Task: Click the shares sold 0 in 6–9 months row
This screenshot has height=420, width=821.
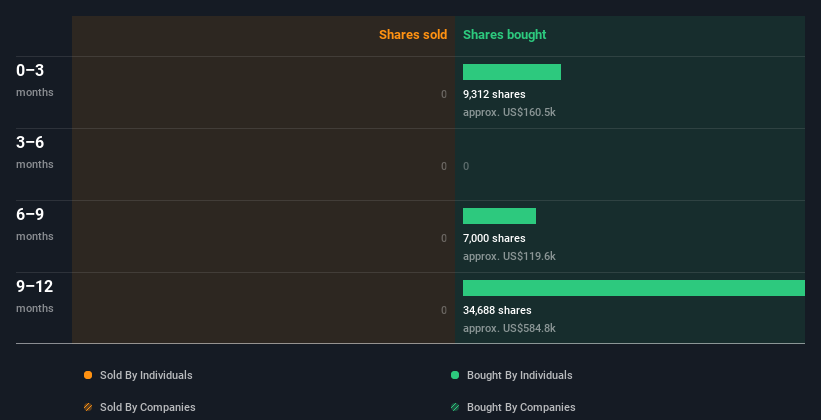Action: point(444,238)
